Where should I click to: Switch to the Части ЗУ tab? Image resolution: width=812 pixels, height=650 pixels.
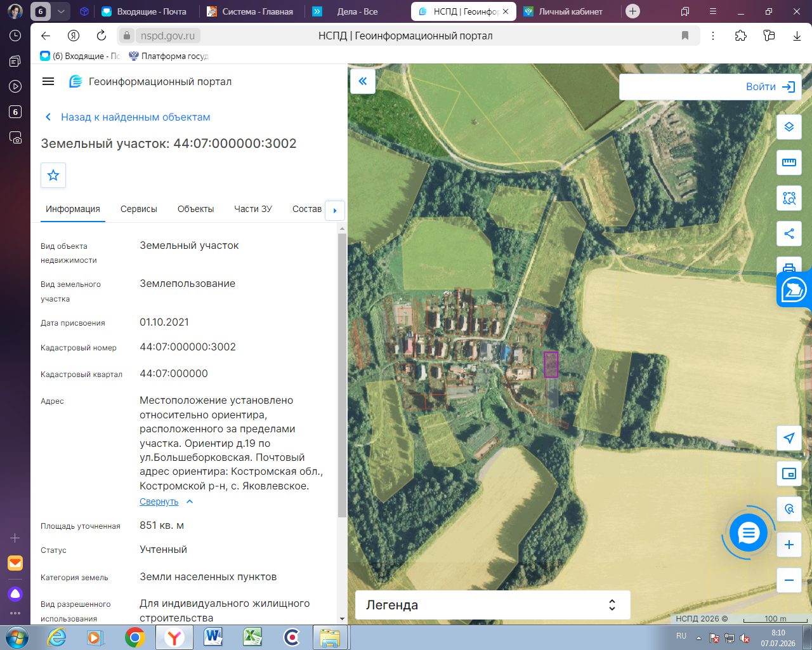(253, 209)
